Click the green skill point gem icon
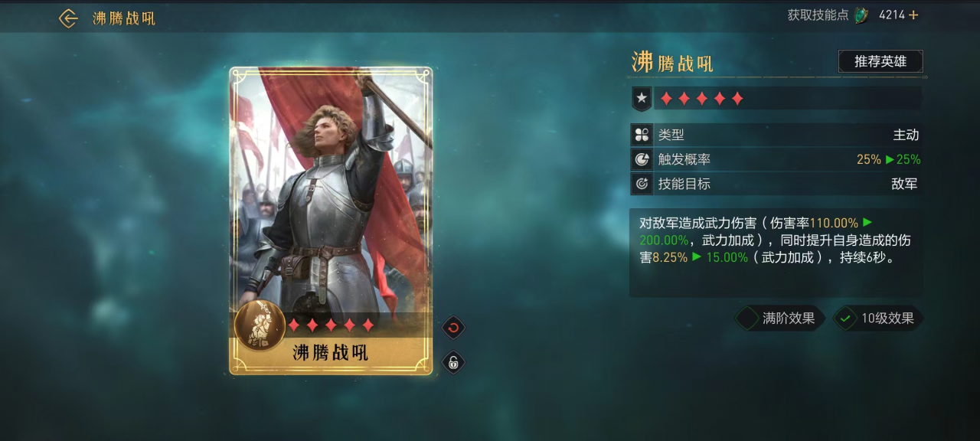This screenshot has width=980, height=441. [x=862, y=15]
